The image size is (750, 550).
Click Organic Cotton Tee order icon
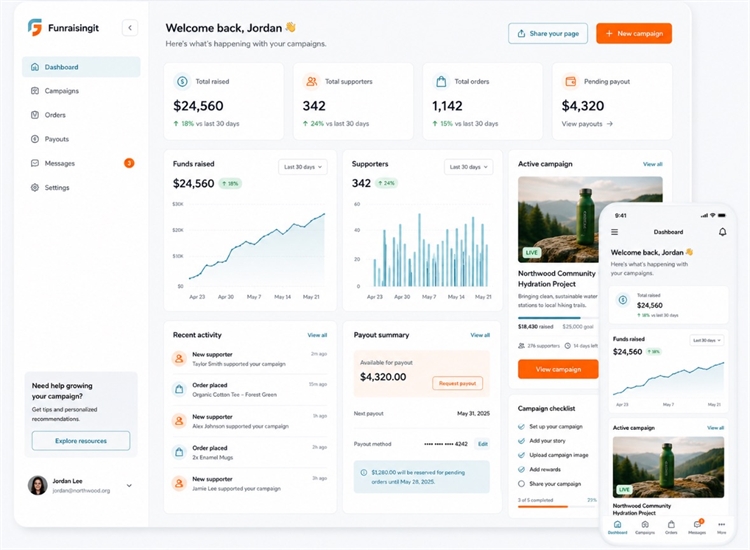click(x=179, y=389)
